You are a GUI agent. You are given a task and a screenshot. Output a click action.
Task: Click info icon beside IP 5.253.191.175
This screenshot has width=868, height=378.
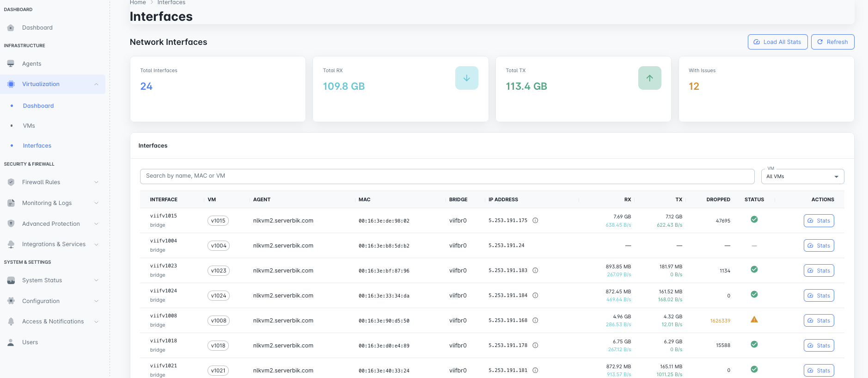point(535,221)
